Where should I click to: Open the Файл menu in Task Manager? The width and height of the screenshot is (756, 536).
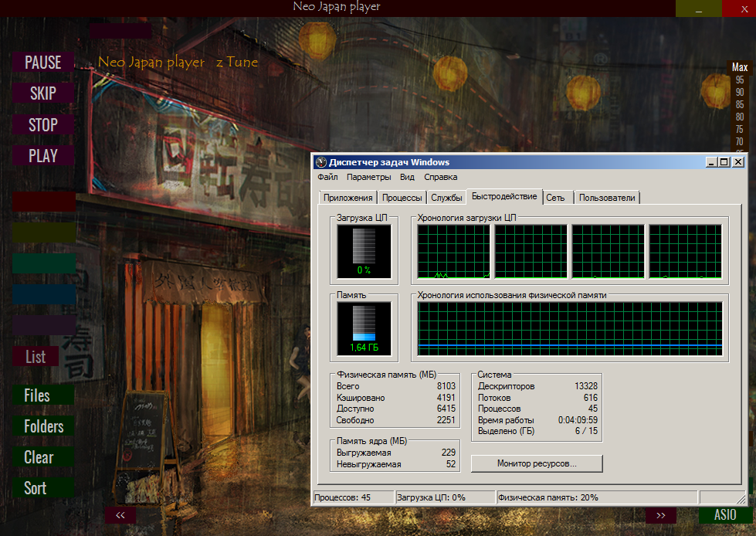(327, 177)
